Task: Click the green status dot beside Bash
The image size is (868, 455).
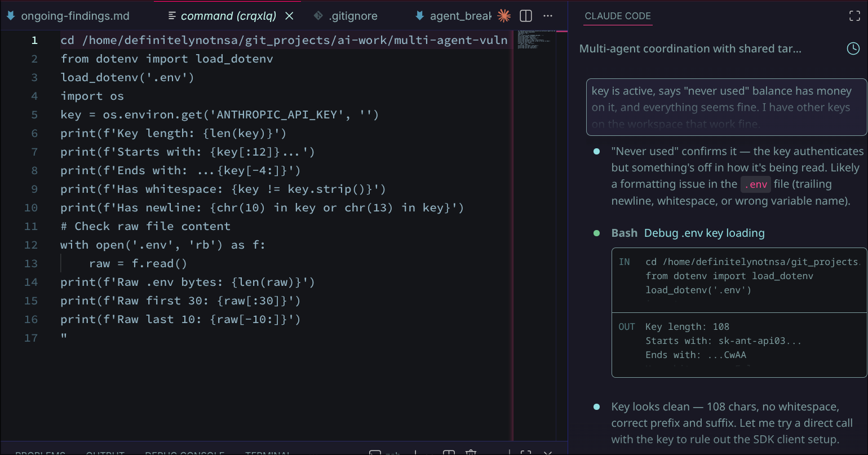Action: 596,233
